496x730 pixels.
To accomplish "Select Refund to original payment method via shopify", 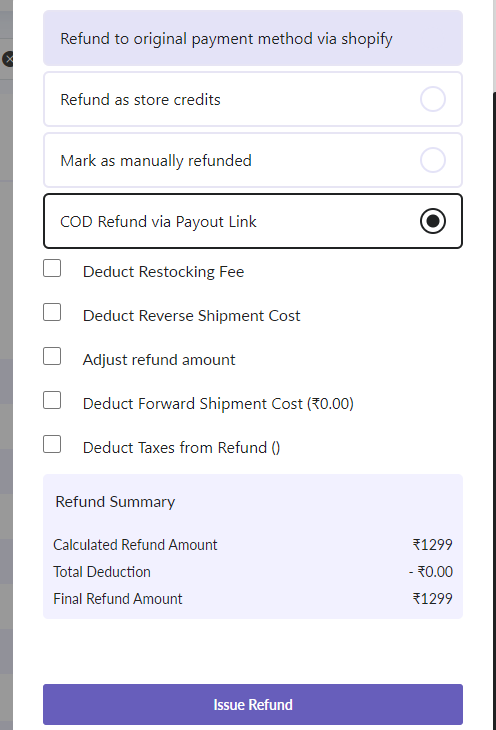I will (x=253, y=38).
